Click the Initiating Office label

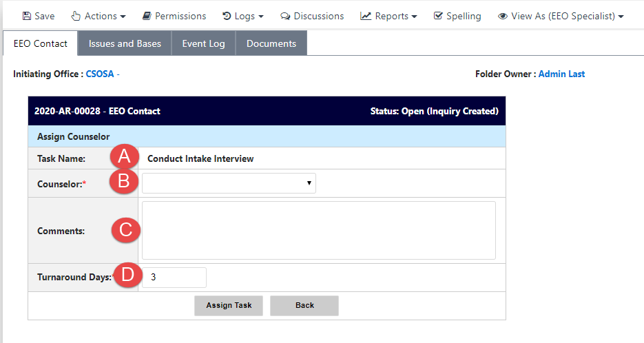coord(48,74)
